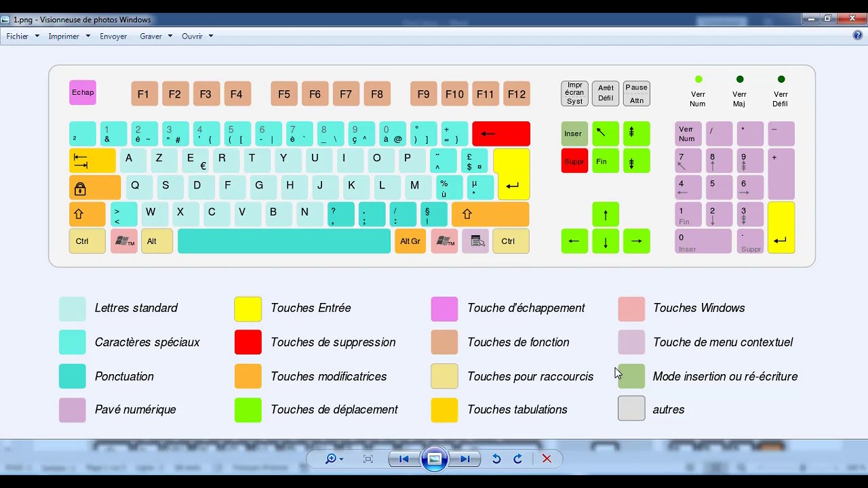
Task: Click the grey autres legend swatch
Action: (x=631, y=409)
